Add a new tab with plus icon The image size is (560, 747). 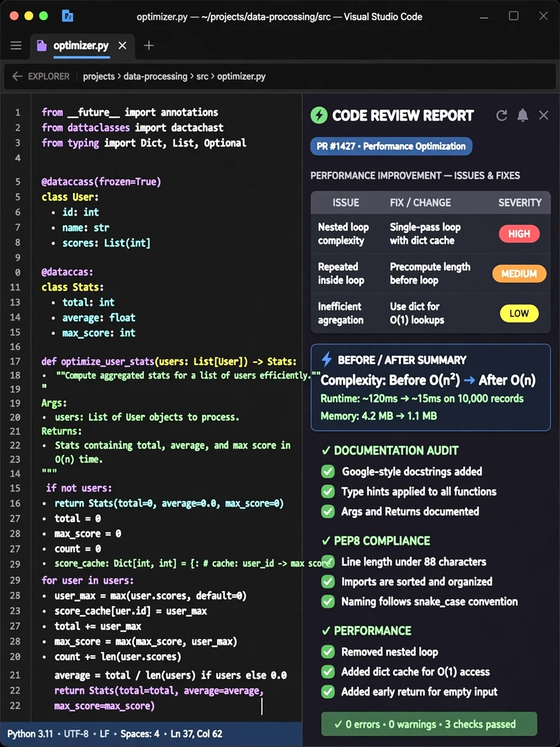pyautogui.click(x=149, y=45)
